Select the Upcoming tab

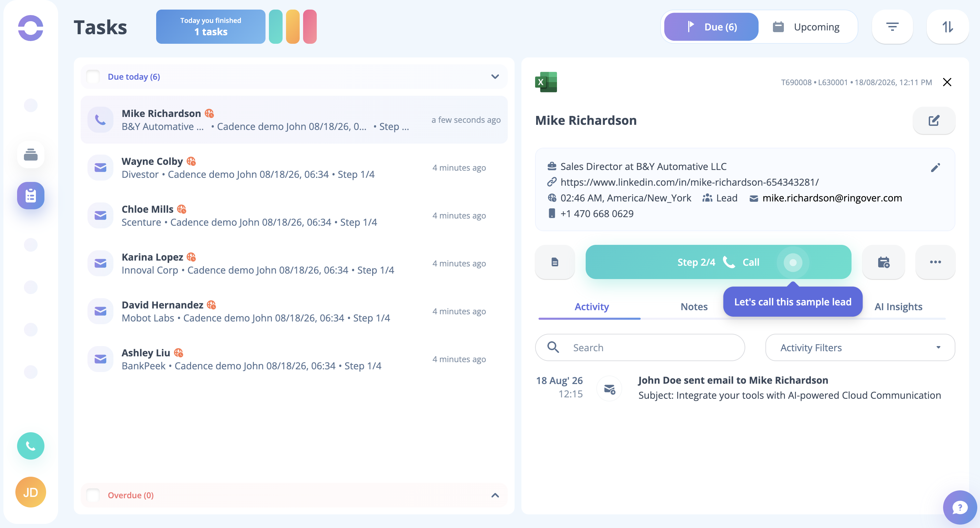tap(806, 27)
